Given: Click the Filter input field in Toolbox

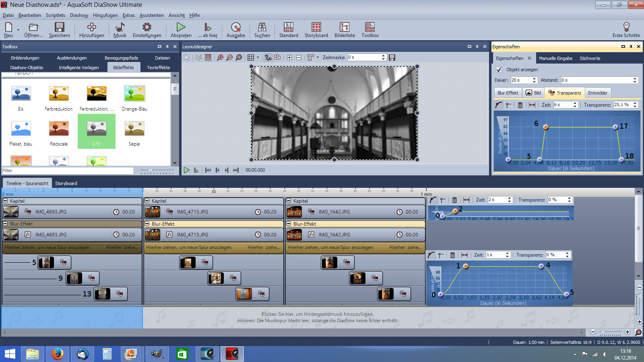Looking at the screenshot, I should point(68,171).
